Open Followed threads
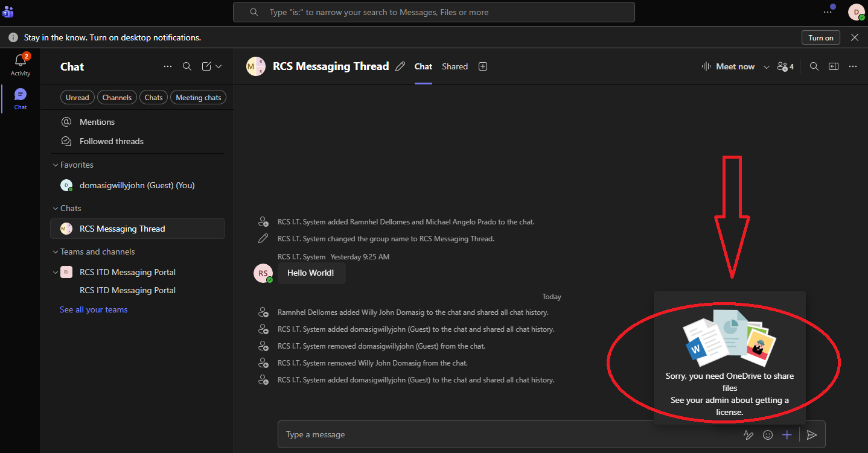Image resolution: width=868 pixels, height=453 pixels. tap(138, 141)
